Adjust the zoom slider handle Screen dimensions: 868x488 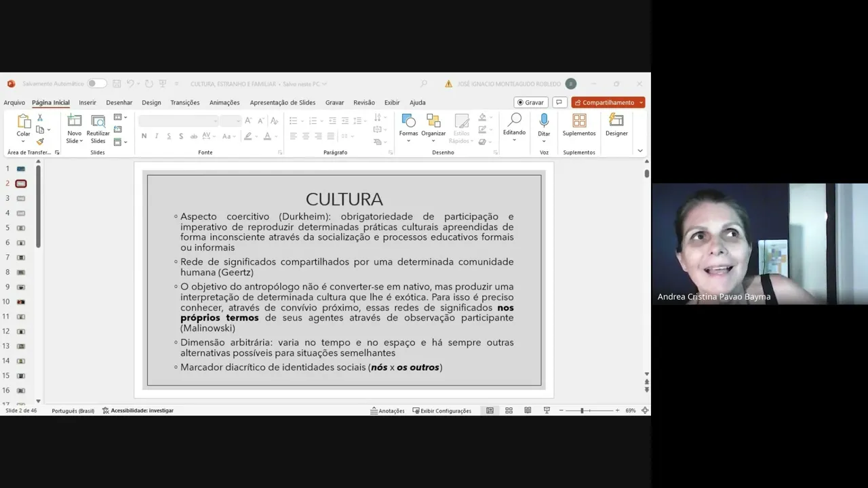tap(582, 411)
